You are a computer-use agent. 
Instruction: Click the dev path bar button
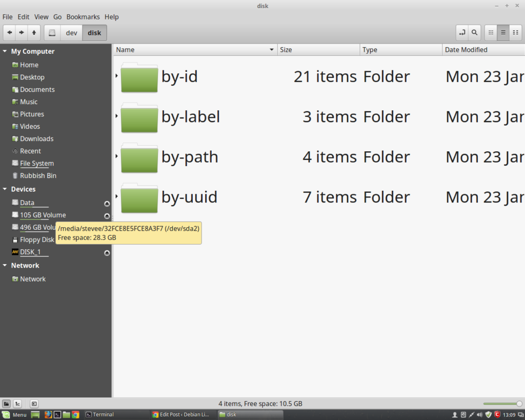71,33
